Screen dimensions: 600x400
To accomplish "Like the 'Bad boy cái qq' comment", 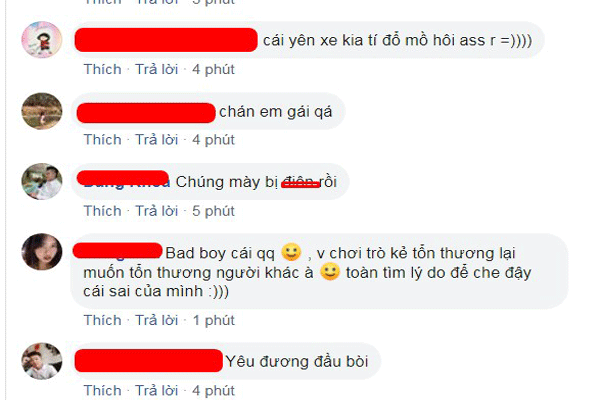I will pyautogui.click(x=103, y=320).
